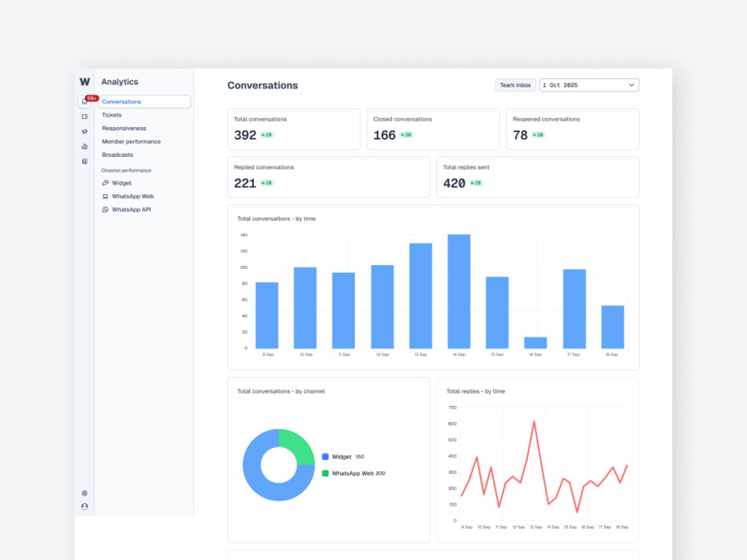
Task: Click the blue Widget legend swatch
Action: 326,457
